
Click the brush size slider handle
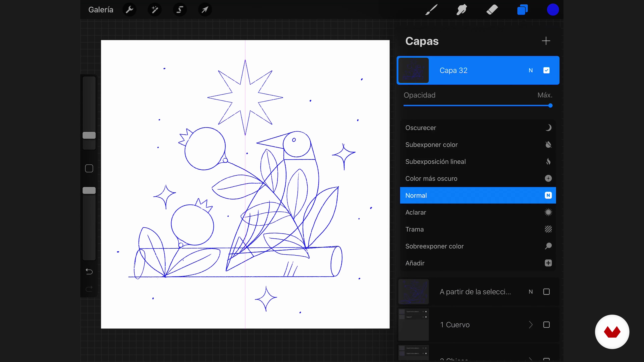pos(89,135)
